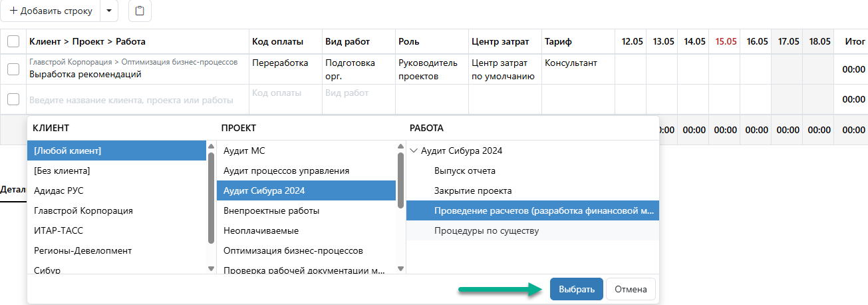The width and height of the screenshot is (868, 305).
Task: Select Неоплачиваемые project
Action: (x=307, y=230)
